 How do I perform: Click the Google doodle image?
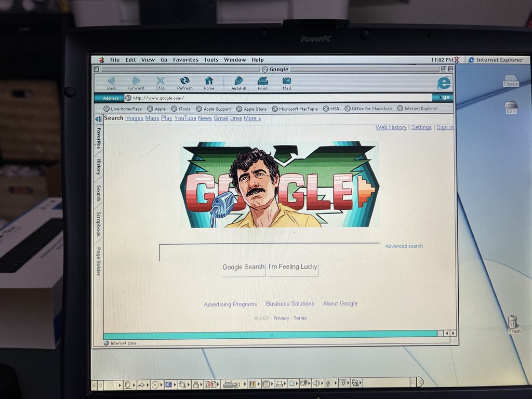pos(280,184)
